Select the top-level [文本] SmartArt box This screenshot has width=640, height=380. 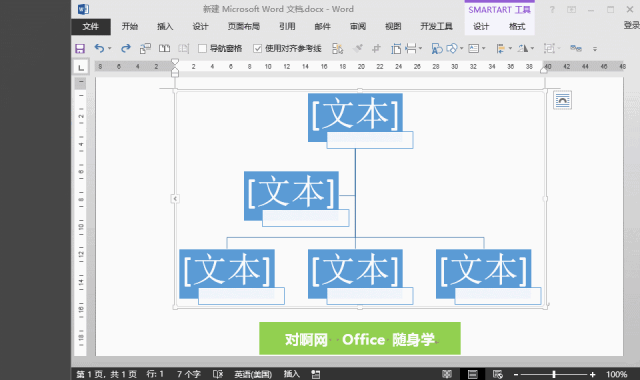(x=355, y=117)
